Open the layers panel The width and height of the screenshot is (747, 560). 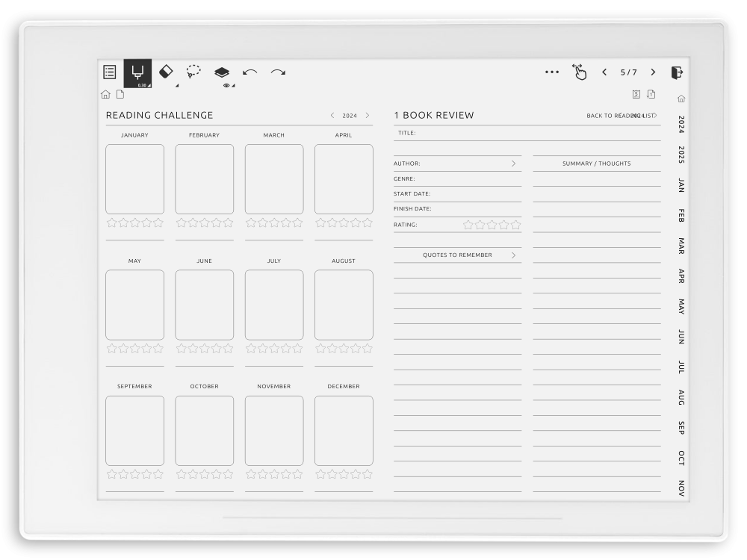tap(222, 72)
